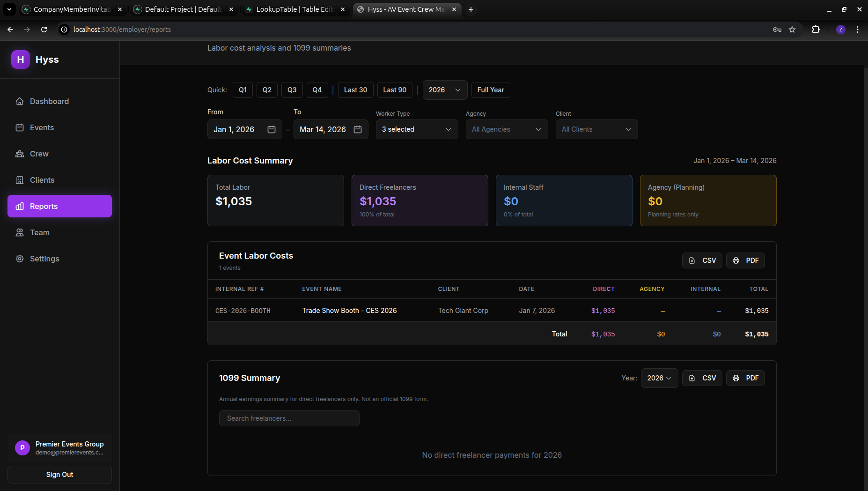This screenshot has width=868, height=491.
Task: Open the To date calendar picker icon
Action: [x=358, y=129]
